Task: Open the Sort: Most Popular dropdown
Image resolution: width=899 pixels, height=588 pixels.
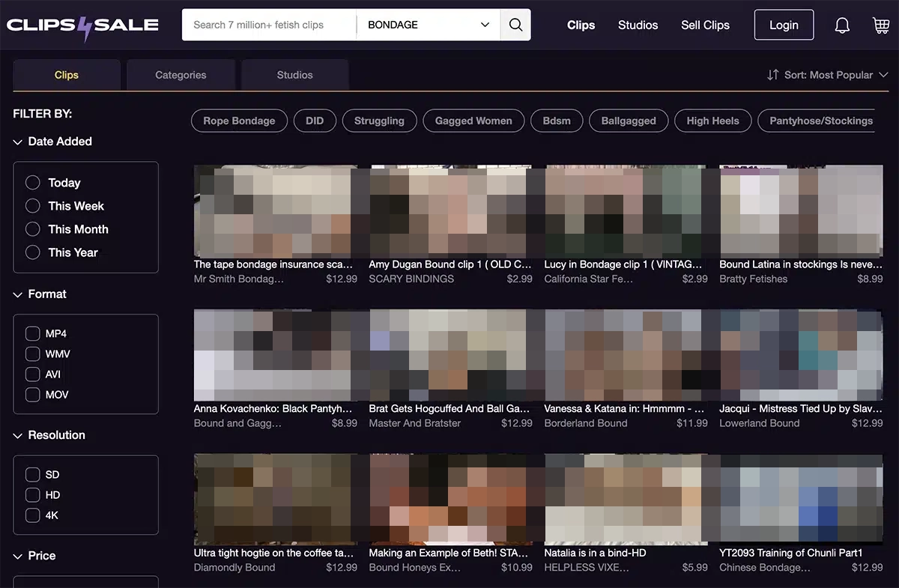Action: click(829, 75)
